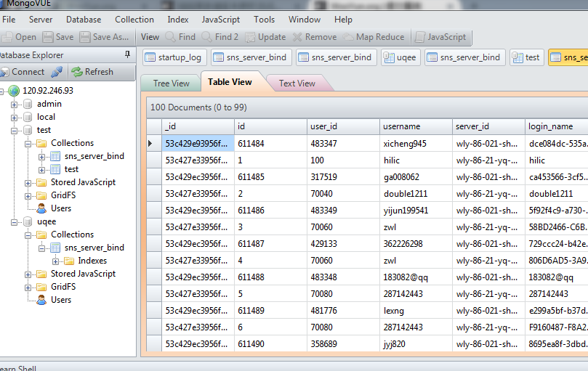This screenshot has height=371, width=588.
Task: Click the Update toolbar button
Action: tap(265, 37)
